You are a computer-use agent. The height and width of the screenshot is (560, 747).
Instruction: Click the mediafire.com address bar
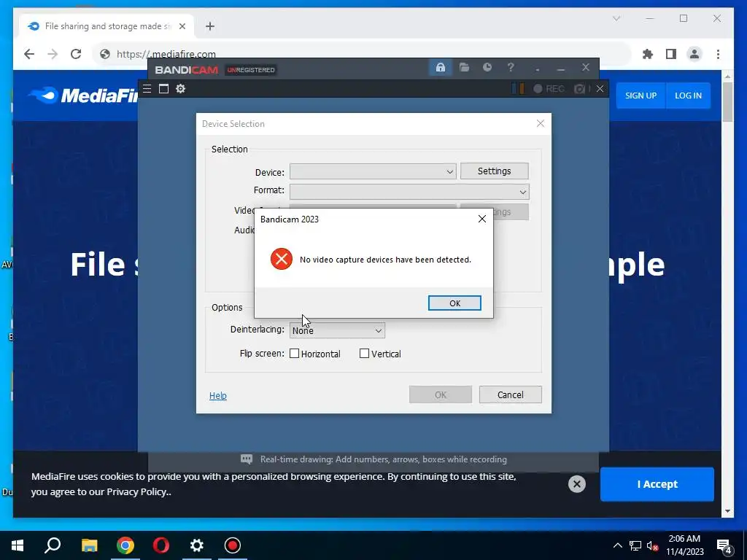[362, 54]
